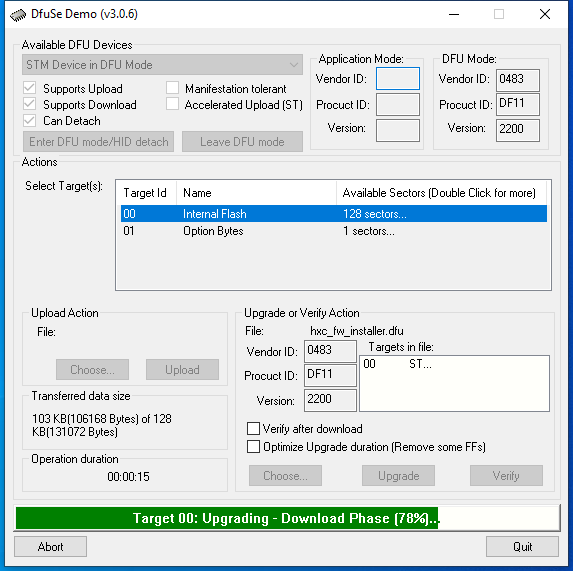Click Upgrade section Vendor ID field 0483
573x571 pixels.
click(330, 351)
